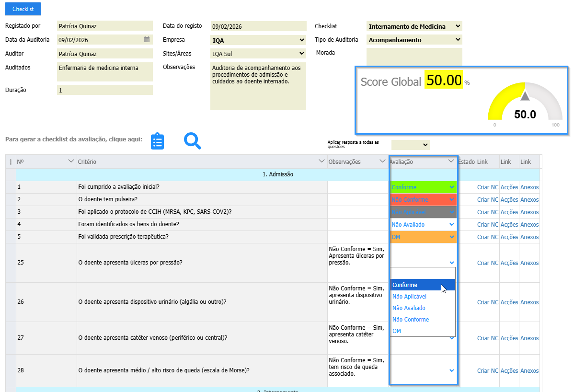The height and width of the screenshot is (392, 574).
Task: Open the Nº column filter arrow
Action: click(71, 161)
